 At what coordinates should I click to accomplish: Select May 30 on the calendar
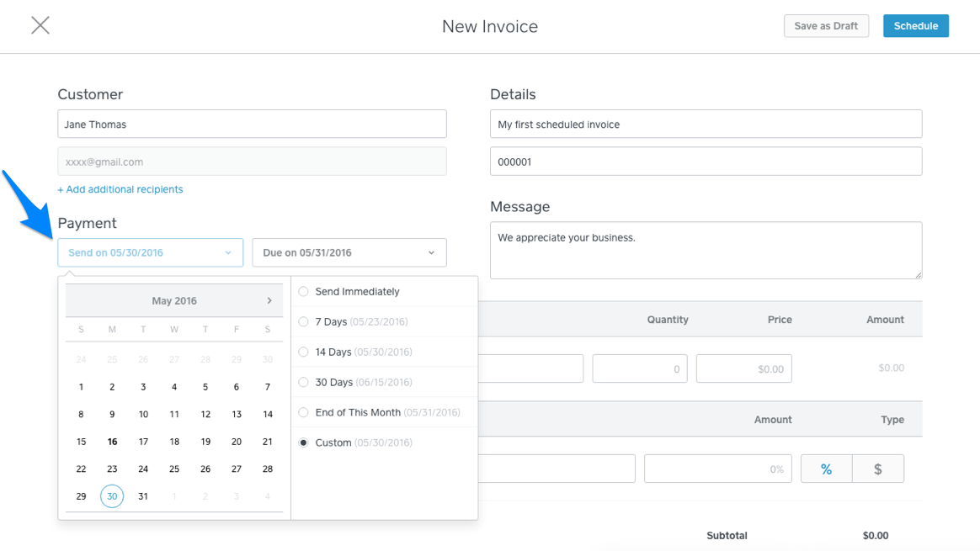click(112, 496)
